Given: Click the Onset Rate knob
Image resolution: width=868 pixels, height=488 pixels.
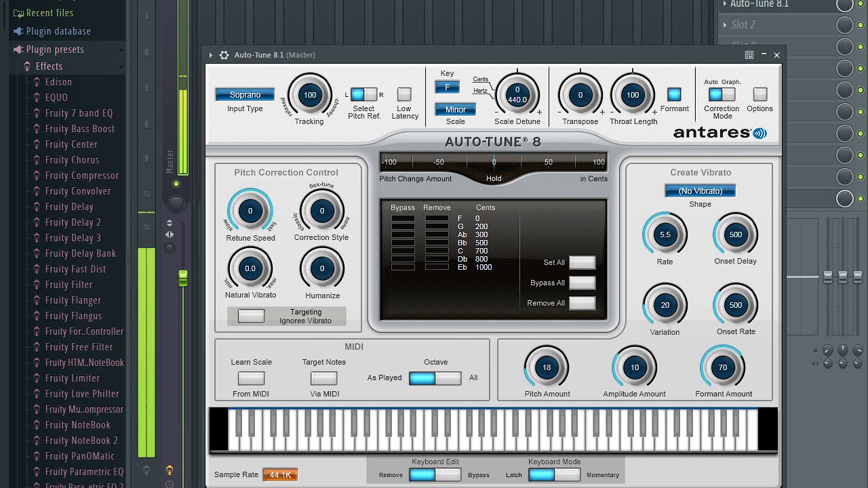Looking at the screenshot, I should point(736,305).
